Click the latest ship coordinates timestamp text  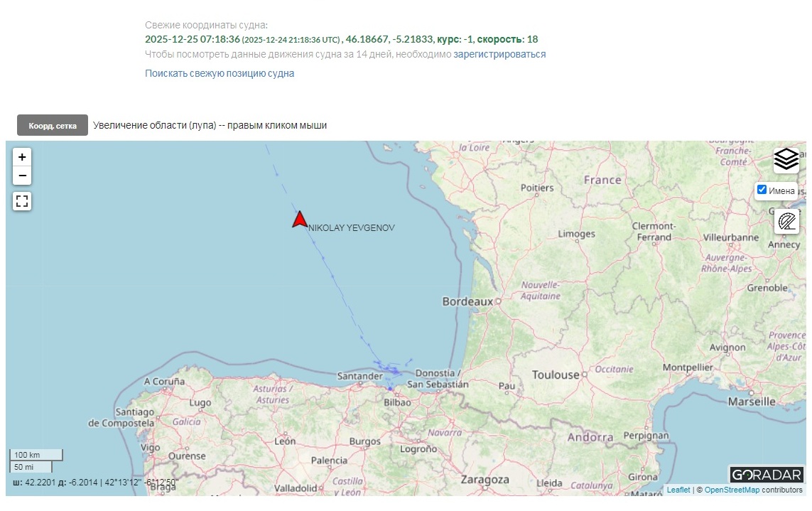coord(193,39)
